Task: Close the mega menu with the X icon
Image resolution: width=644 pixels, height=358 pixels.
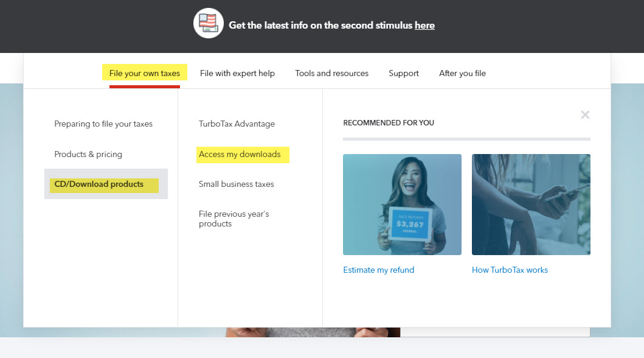Action: pos(585,114)
